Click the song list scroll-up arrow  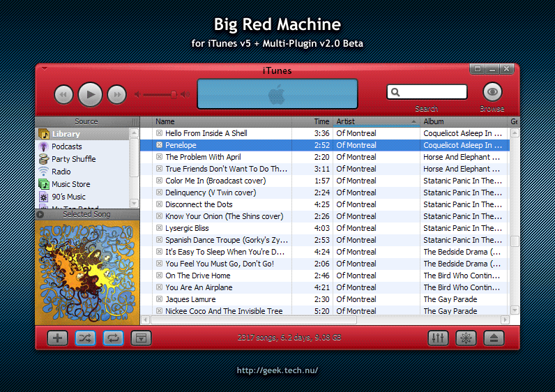coord(515,133)
